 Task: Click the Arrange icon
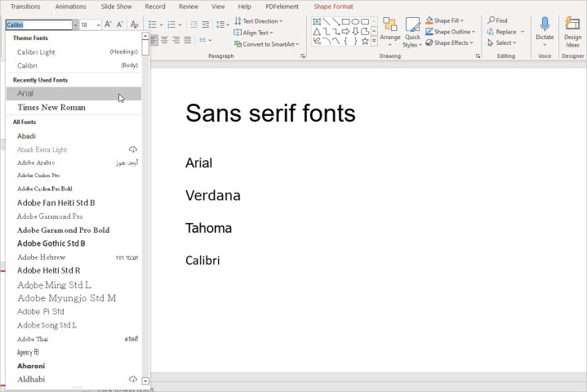tap(390, 26)
